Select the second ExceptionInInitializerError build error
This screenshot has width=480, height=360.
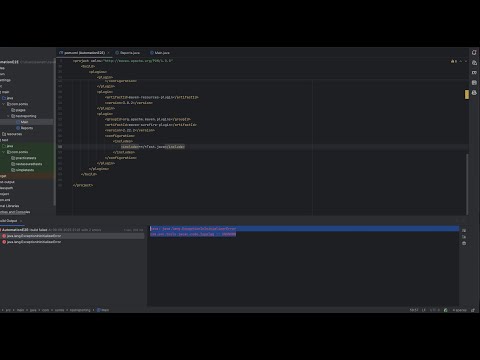tap(32, 242)
